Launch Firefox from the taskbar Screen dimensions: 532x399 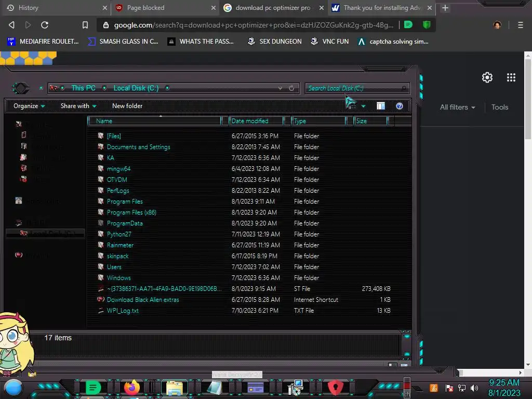(x=132, y=388)
